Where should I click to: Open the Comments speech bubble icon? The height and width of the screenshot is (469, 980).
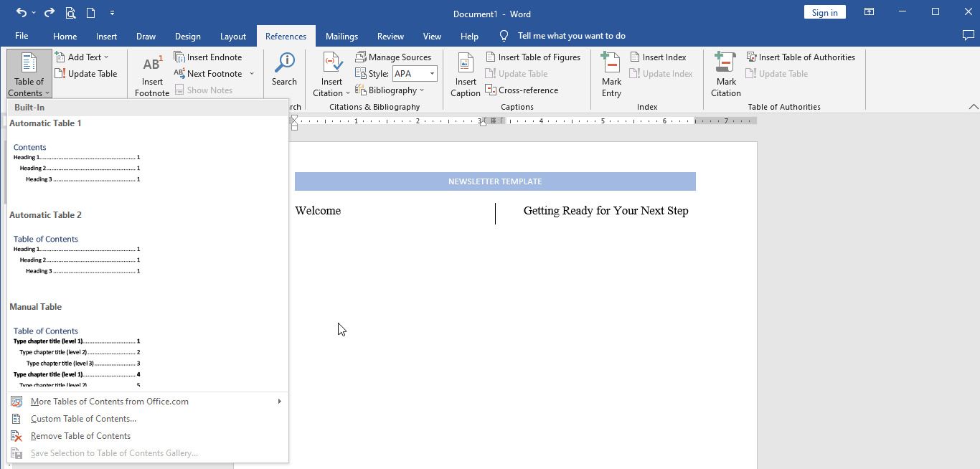point(968,36)
